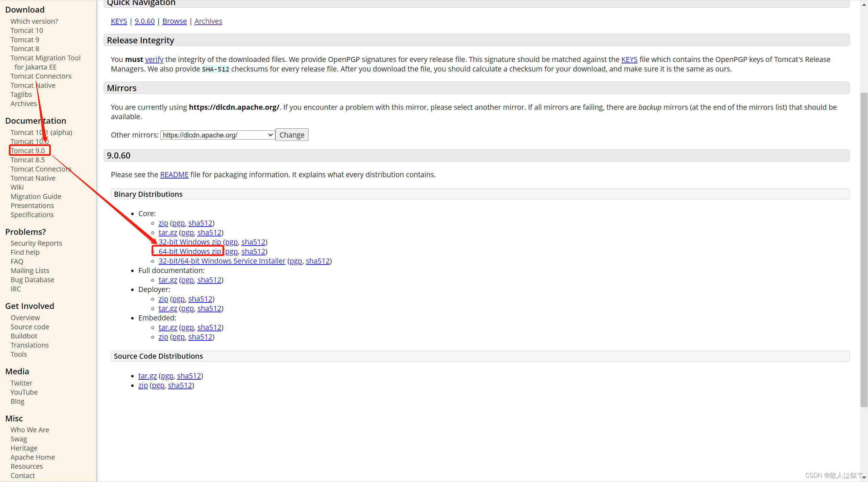
Task: Open Security Reports
Action: click(36, 243)
